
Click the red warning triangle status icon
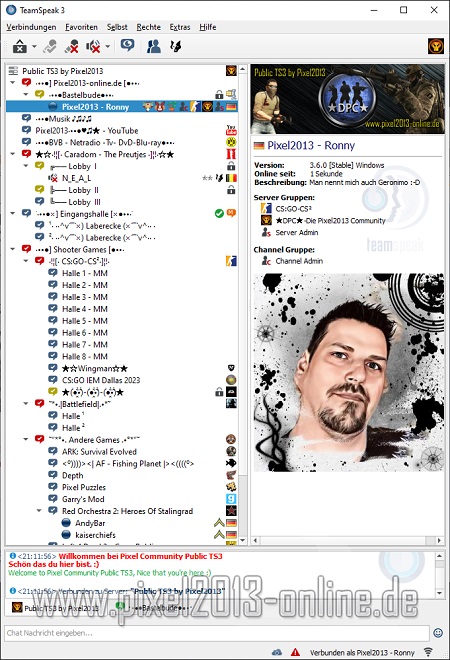tap(296, 652)
